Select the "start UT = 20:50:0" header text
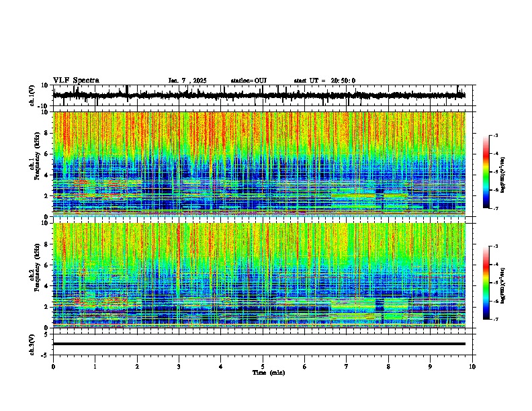The image size is (532, 411). [324, 81]
